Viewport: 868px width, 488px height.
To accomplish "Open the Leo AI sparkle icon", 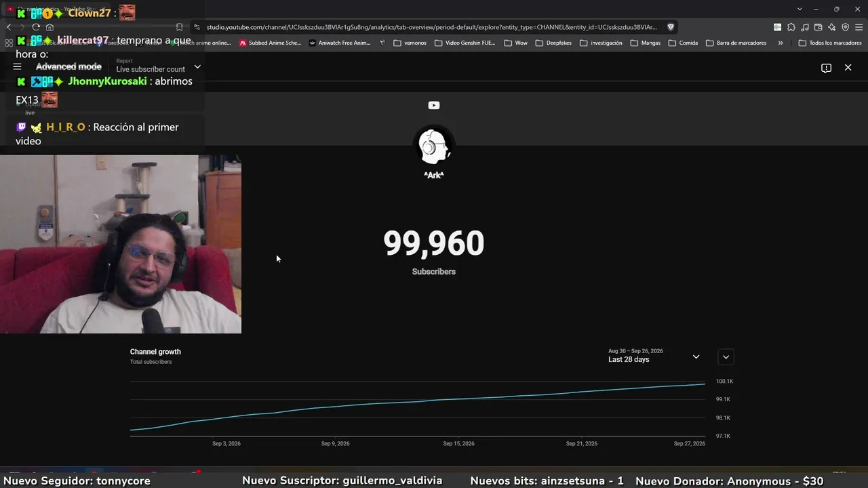I will [831, 27].
